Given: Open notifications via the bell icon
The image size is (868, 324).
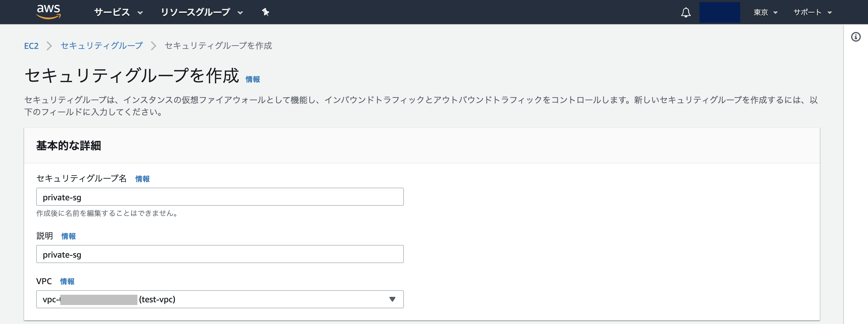Looking at the screenshot, I should (x=685, y=12).
